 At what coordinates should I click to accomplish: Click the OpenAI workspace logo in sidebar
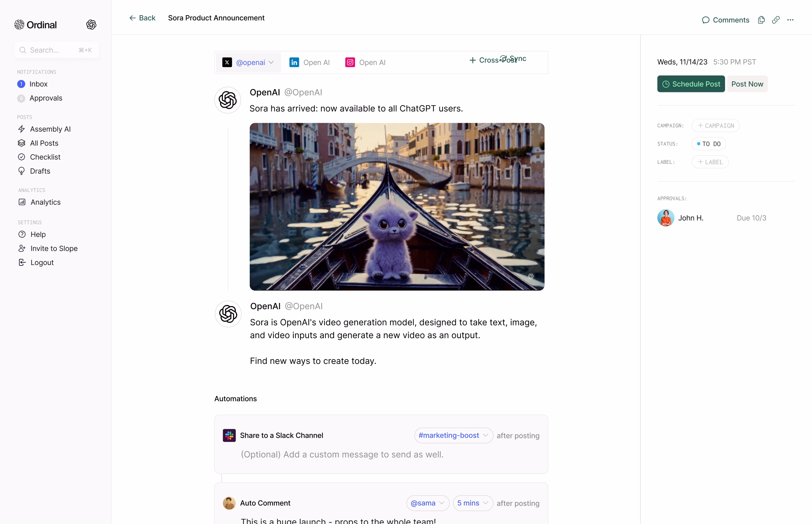point(91,24)
